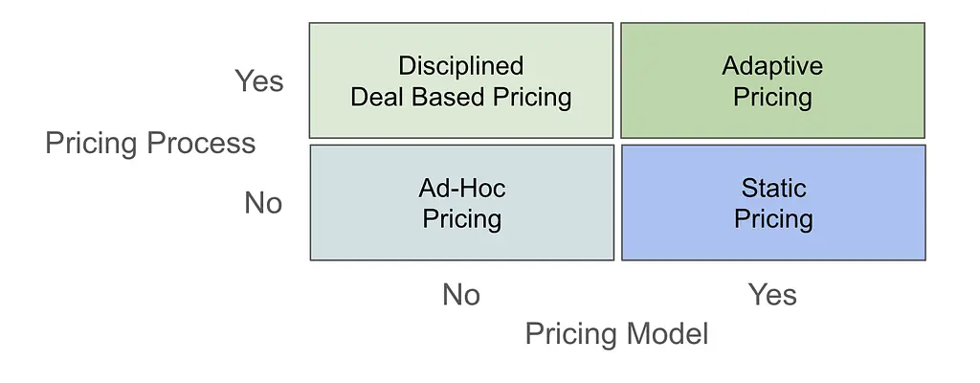The image size is (980, 383).
Task: Click the "Deal Based Pricing" text line
Action: 461,97
